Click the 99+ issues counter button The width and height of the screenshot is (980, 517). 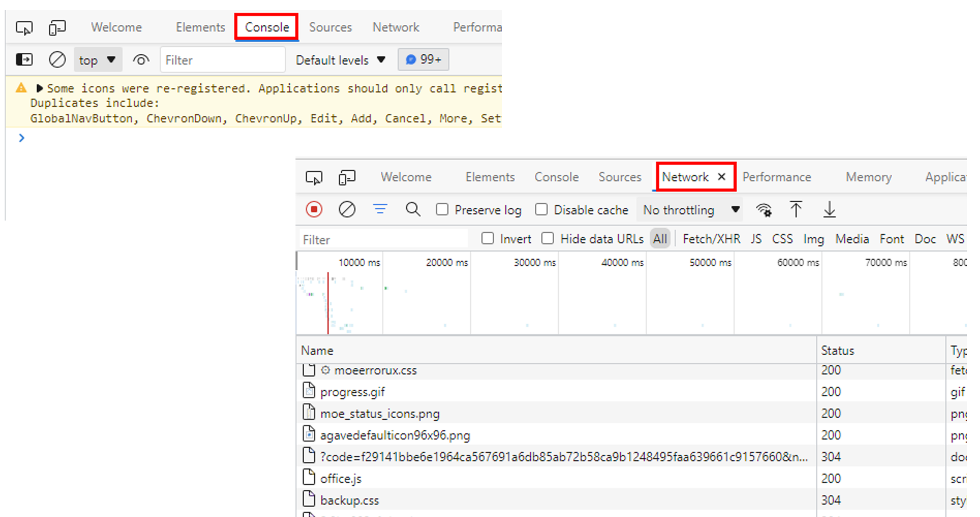(x=423, y=60)
